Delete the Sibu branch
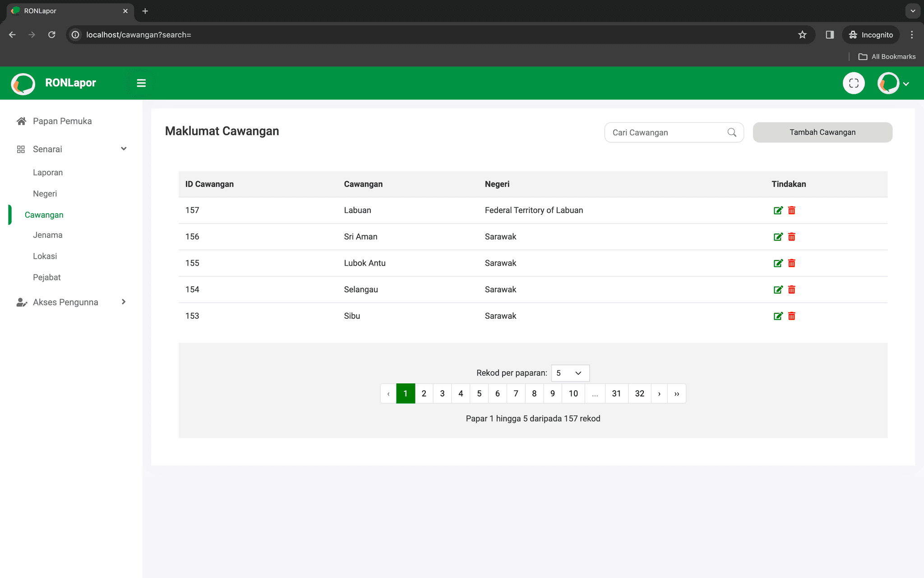Image resolution: width=924 pixels, height=578 pixels. (792, 316)
